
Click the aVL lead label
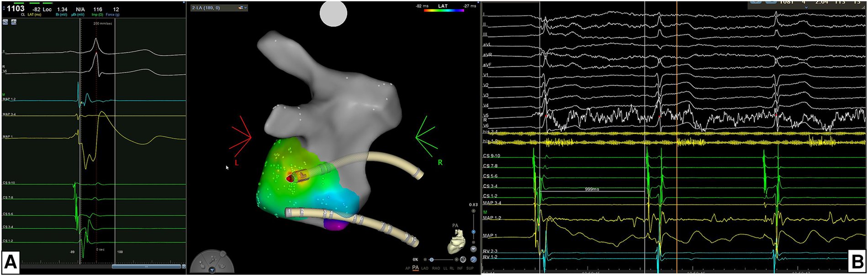pos(487,45)
